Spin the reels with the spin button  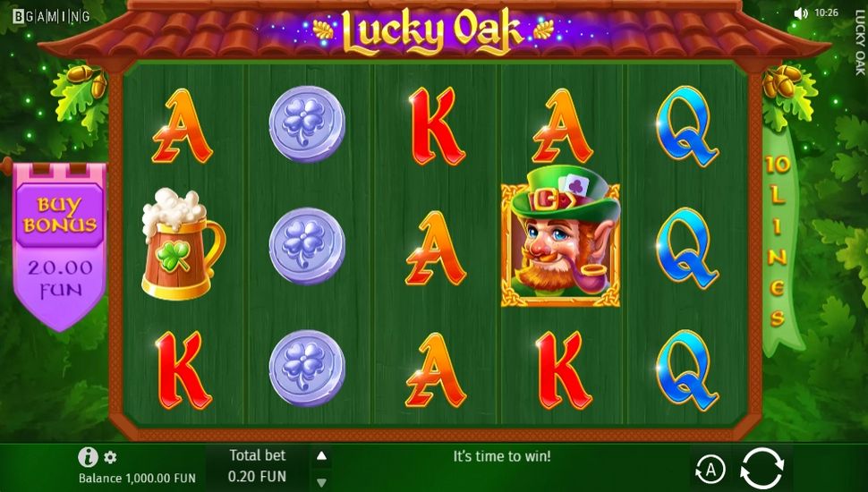762,468
